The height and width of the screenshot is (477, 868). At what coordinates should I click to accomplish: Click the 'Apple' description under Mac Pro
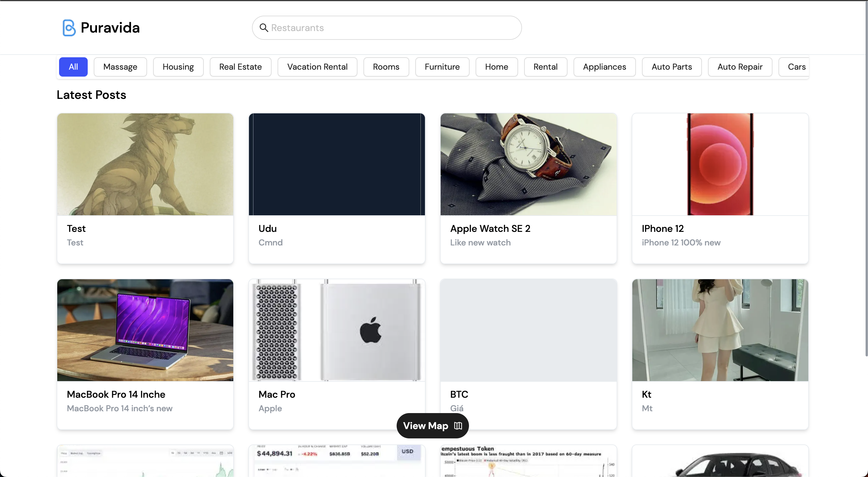click(270, 409)
